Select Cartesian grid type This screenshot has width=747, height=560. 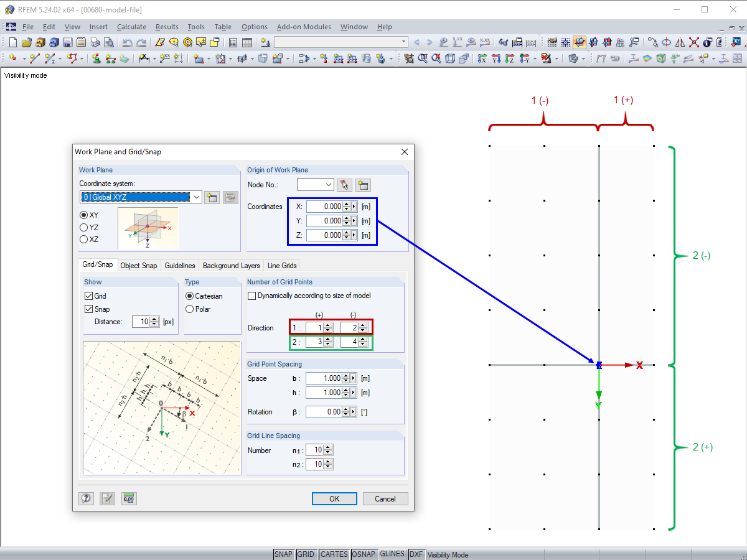[x=190, y=296]
